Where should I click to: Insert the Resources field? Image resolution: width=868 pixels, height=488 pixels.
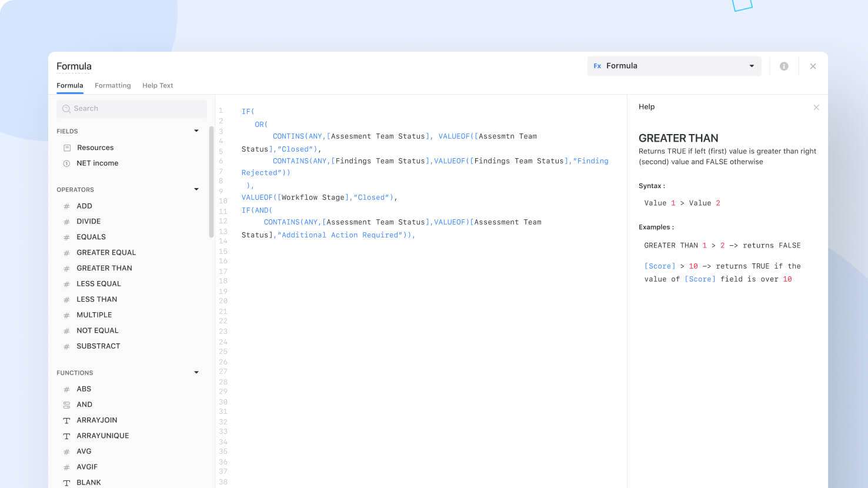tap(95, 148)
